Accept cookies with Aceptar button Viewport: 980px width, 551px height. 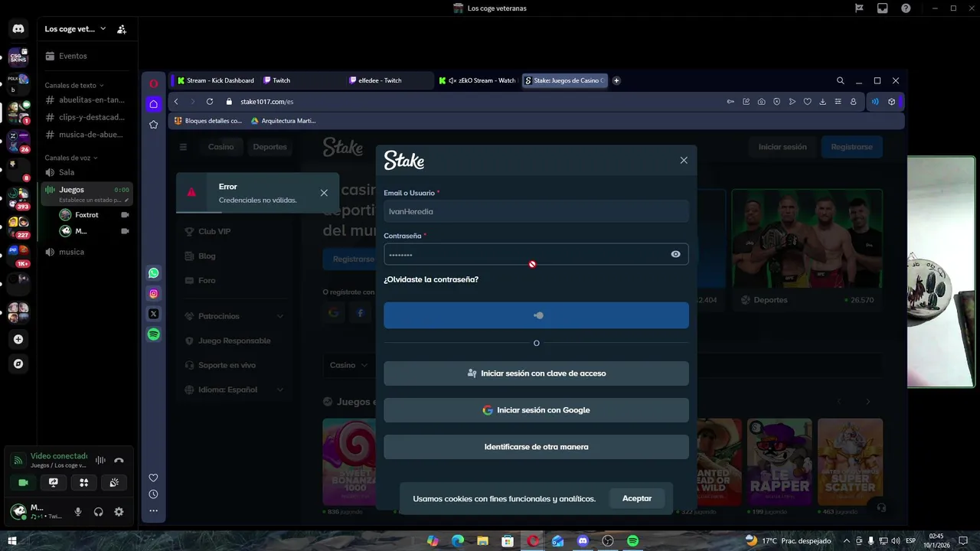637,498
